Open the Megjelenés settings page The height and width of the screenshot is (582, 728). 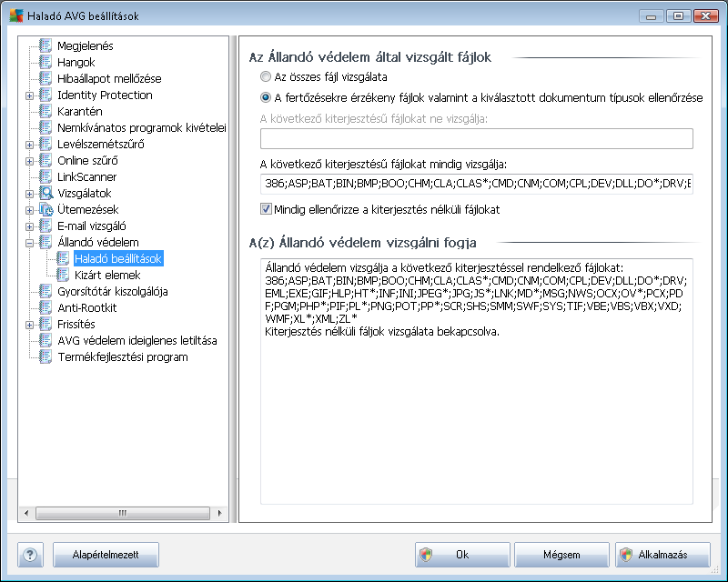[86, 45]
